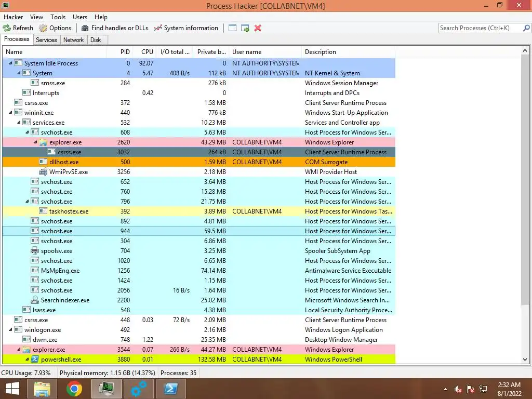Viewport: 532px width, 399px height.
Task: Select the dwm.exe process row
Action: (199, 339)
